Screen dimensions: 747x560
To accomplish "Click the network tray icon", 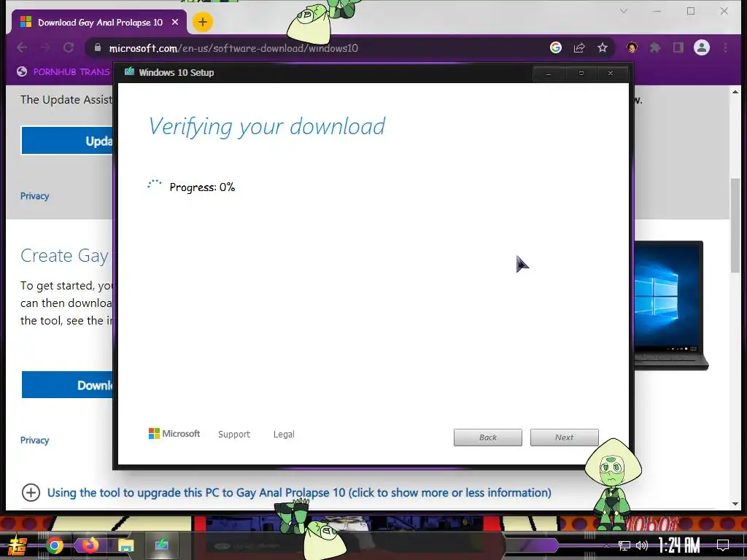I will click(624, 545).
